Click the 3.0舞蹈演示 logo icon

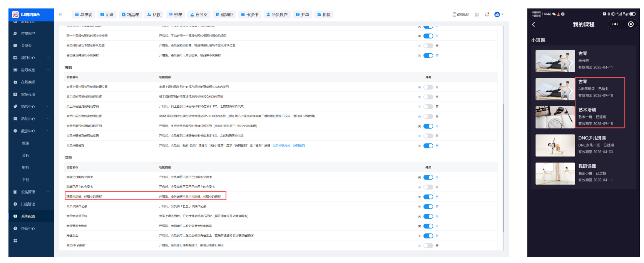[15, 15]
